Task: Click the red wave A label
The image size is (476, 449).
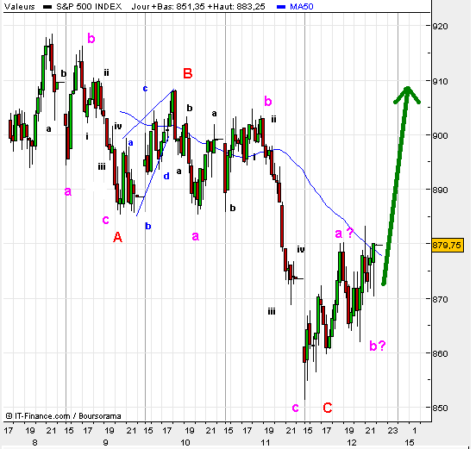Action: (x=118, y=237)
